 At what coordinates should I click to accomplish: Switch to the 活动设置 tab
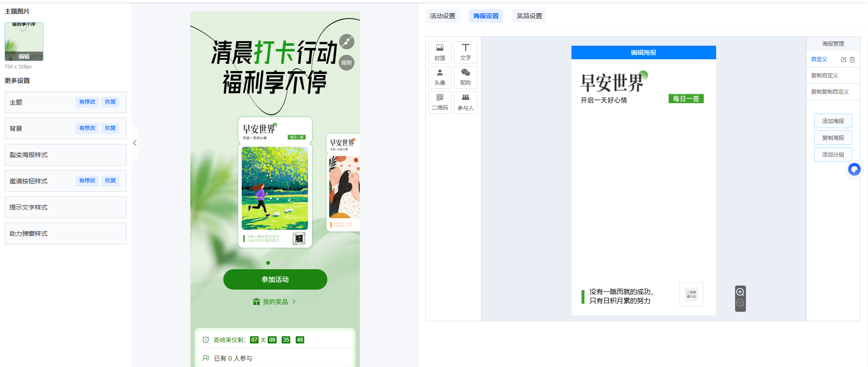point(442,16)
